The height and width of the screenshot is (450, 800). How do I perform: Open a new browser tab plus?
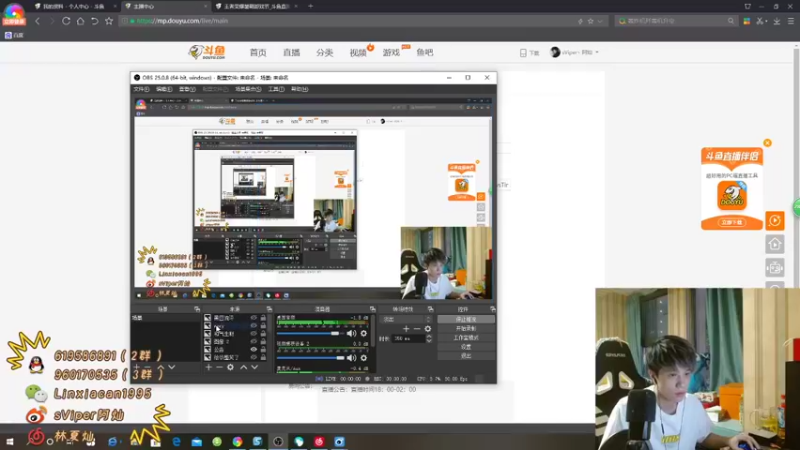[x=310, y=6]
